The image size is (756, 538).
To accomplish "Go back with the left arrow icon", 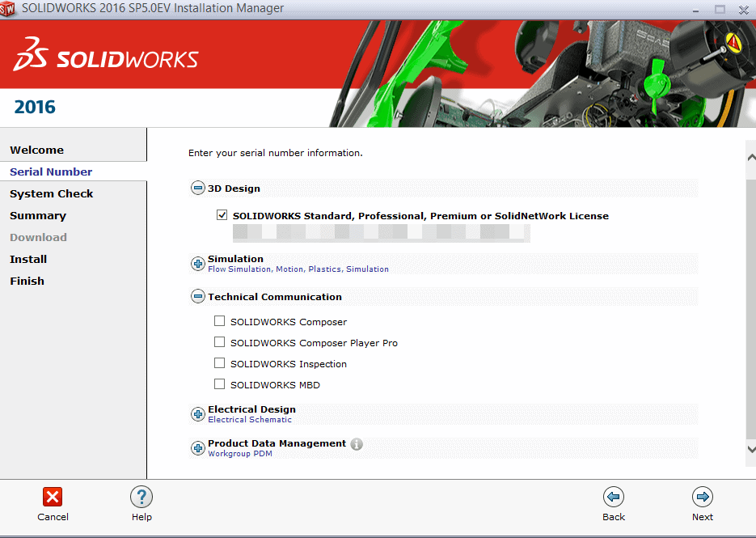I will [x=613, y=497].
